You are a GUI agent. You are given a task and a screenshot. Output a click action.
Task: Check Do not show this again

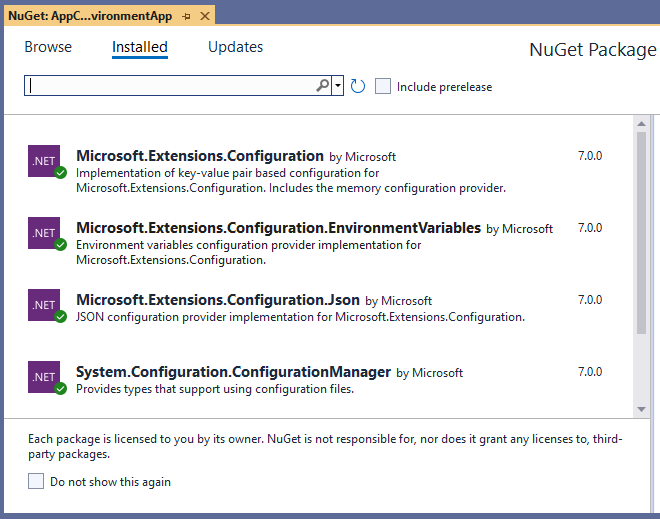point(36,481)
